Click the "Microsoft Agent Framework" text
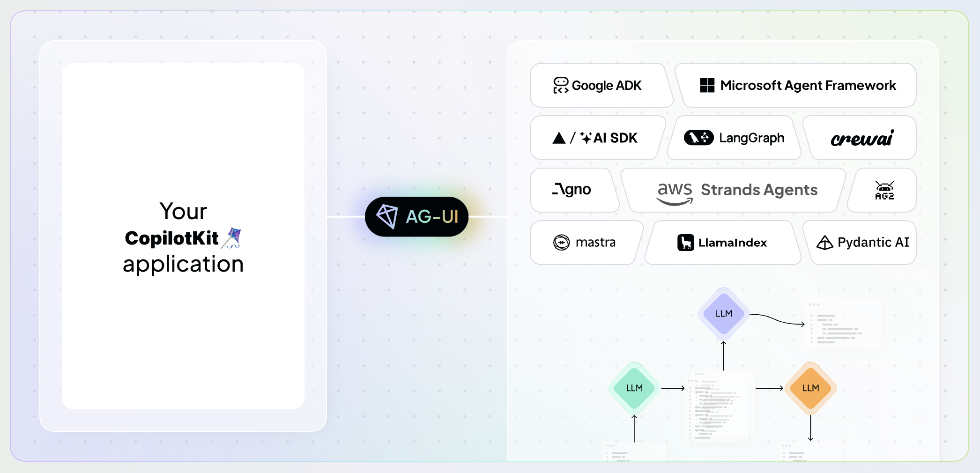The image size is (980, 473). click(x=808, y=85)
